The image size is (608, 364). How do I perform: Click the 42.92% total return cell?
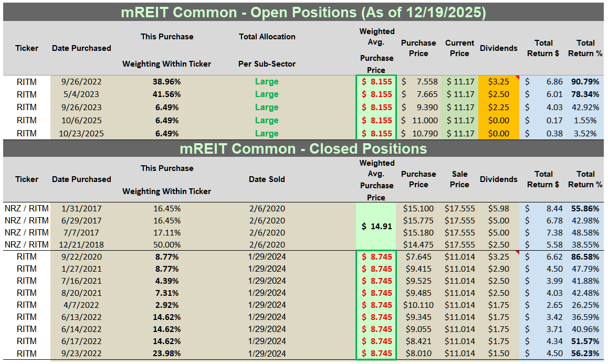point(585,108)
